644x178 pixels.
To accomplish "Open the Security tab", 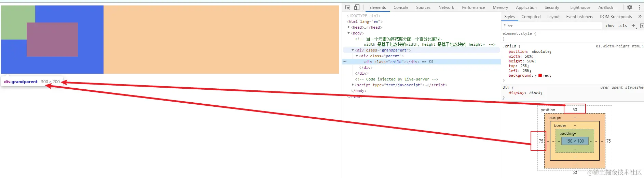I will point(552,8).
